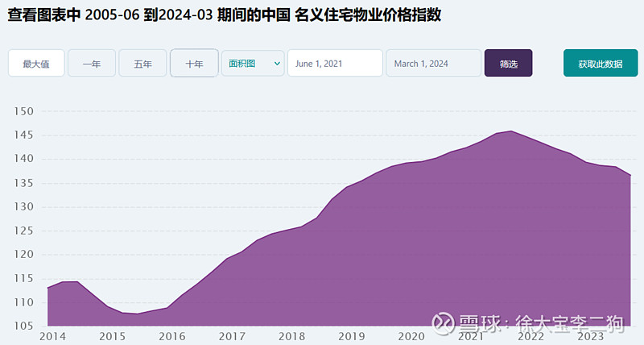Click the 125 y-axis label
The width and height of the screenshot is (644, 345).
pos(23,231)
